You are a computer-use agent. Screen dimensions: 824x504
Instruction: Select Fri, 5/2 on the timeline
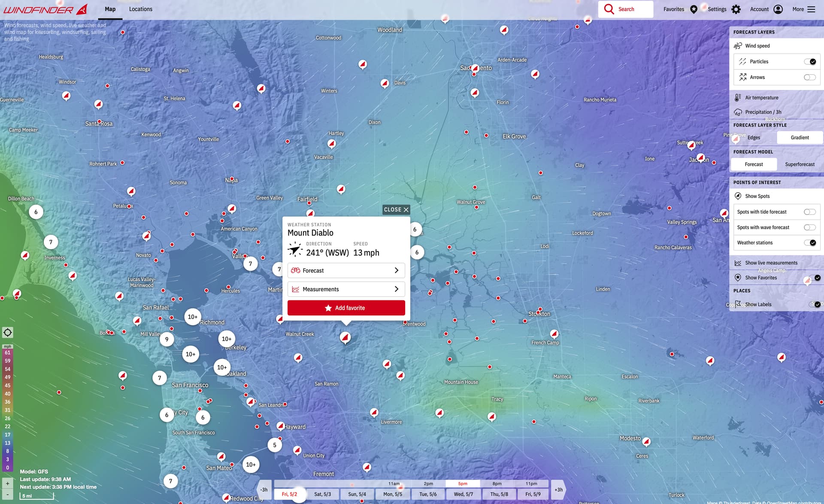click(x=289, y=494)
